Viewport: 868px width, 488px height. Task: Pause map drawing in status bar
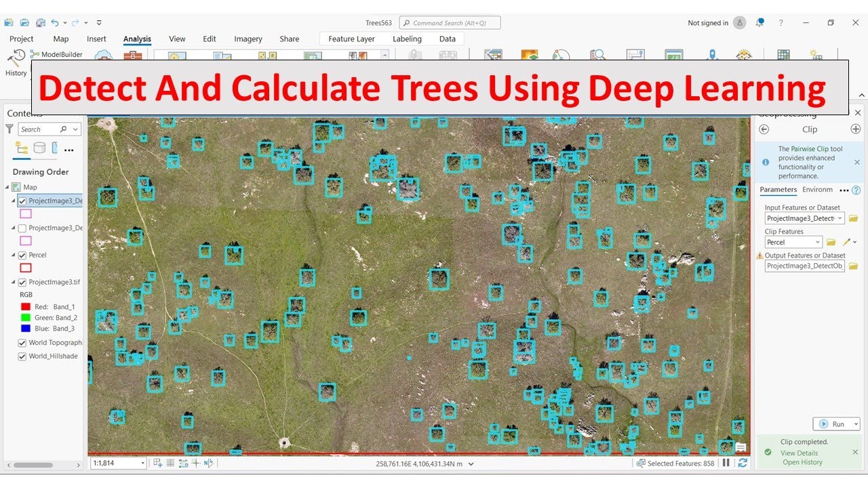(x=726, y=463)
